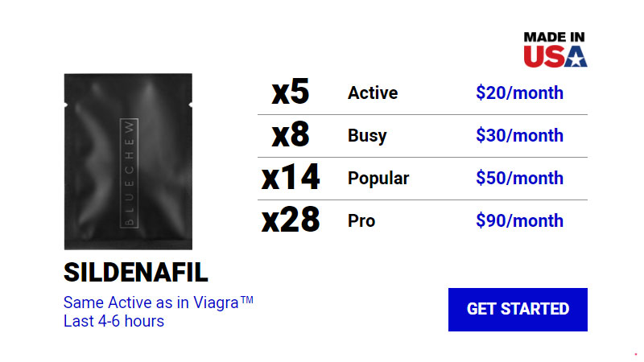The height and width of the screenshot is (362, 644).
Task: Click 'Last 4-6 hours' text
Action: [x=114, y=321]
